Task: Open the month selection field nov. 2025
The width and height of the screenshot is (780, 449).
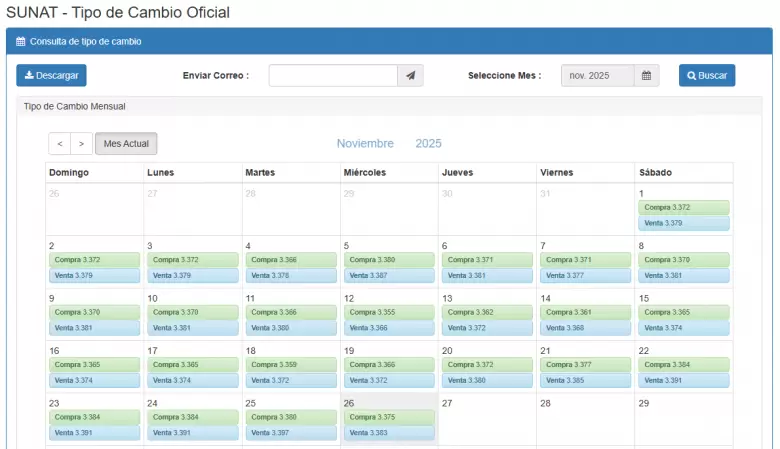Action: (x=597, y=76)
